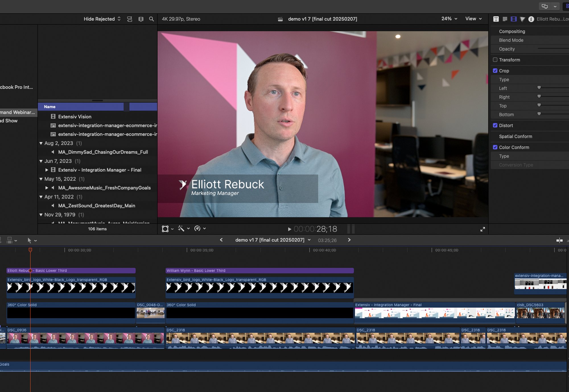This screenshot has height=392, width=569.
Task: Open the Hide Rejected filter dropdown
Action: pos(102,19)
